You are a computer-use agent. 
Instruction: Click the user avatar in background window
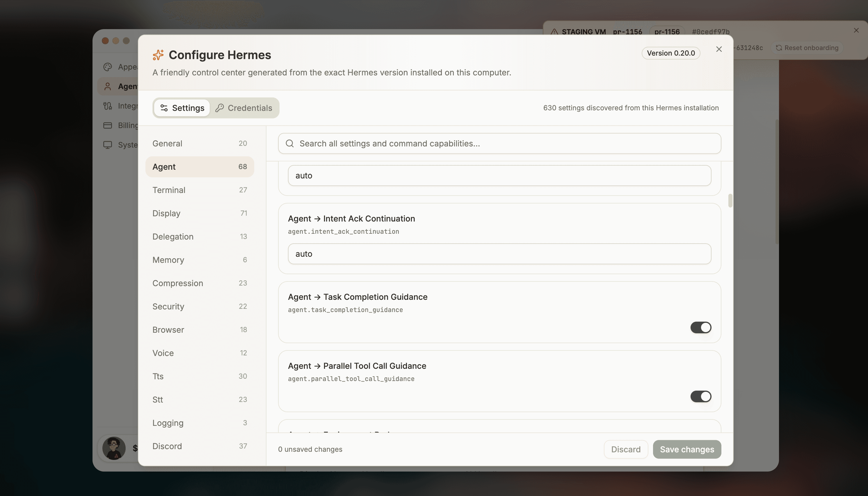coord(114,448)
